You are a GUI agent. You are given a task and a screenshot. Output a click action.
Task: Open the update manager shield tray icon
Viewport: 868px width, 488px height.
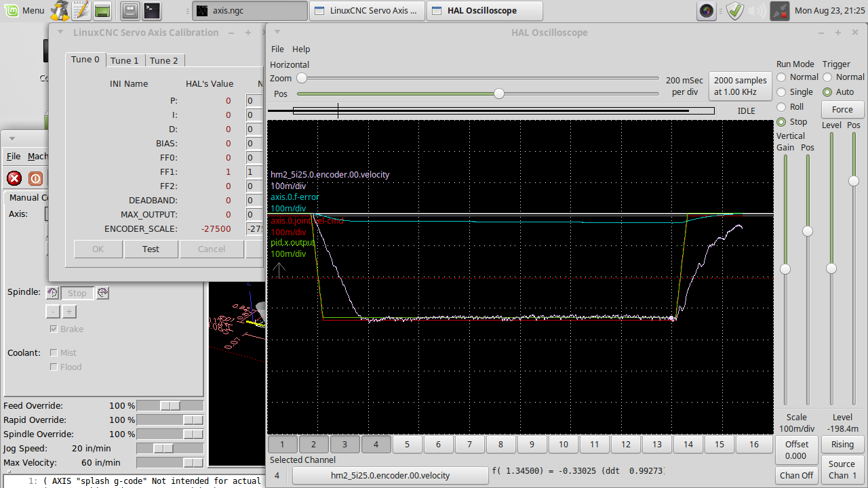pos(734,11)
